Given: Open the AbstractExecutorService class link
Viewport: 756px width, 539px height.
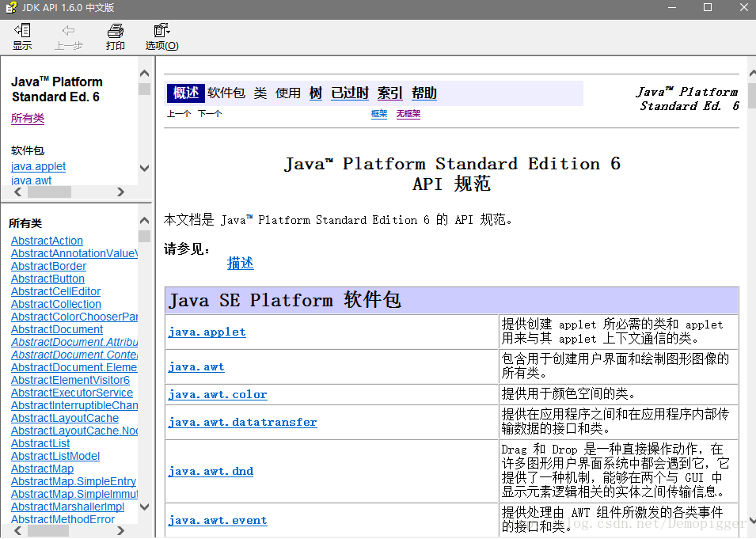Looking at the screenshot, I should [72, 393].
